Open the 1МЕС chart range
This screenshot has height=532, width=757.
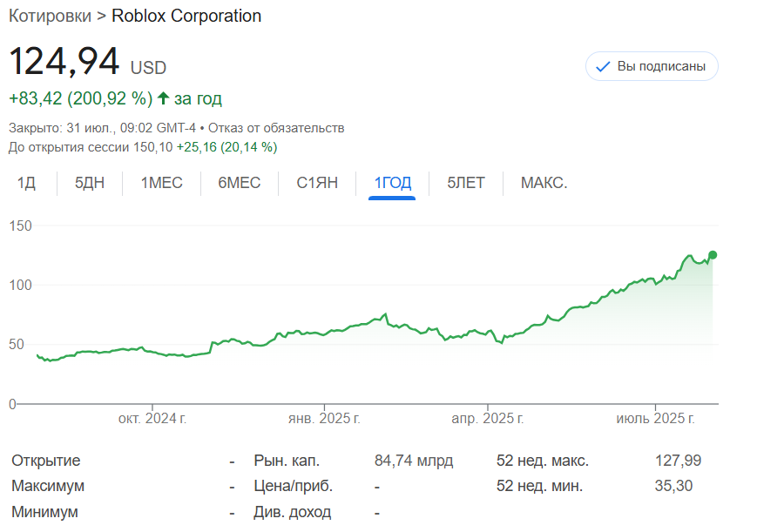click(162, 183)
